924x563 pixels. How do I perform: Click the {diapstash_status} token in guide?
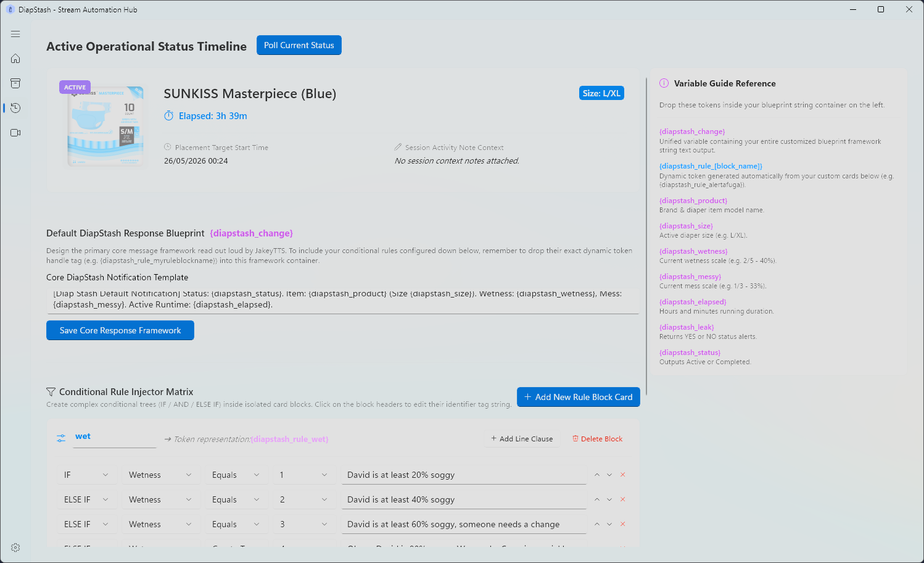[690, 352]
